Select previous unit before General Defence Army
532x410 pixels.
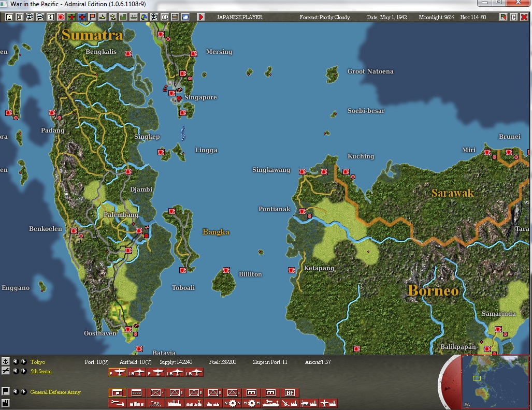(16, 392)
